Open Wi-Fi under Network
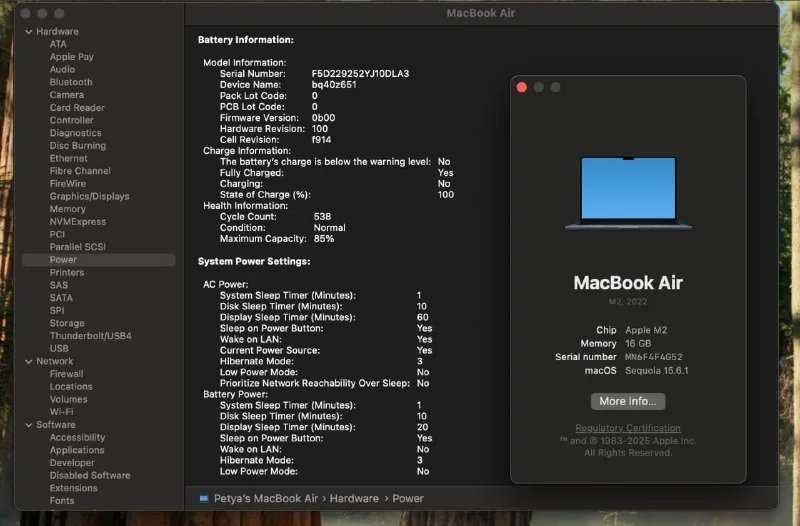The image size is (800, 526). [x=61, y=412]
